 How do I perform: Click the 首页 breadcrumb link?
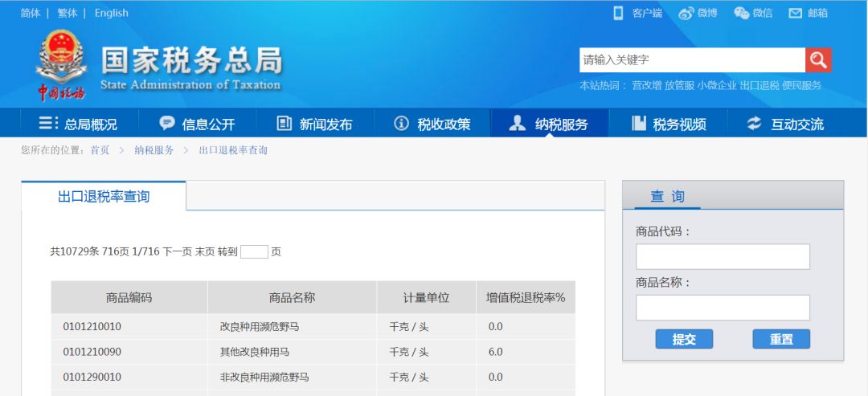[x=100, y=150]
